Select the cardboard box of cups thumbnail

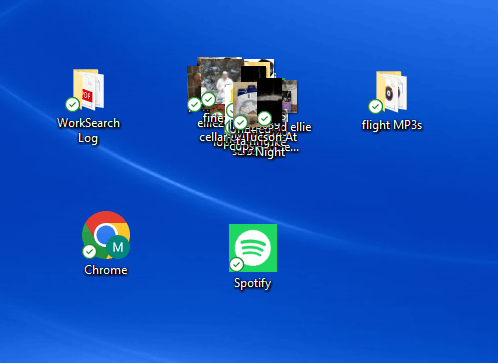pos(244,105)
